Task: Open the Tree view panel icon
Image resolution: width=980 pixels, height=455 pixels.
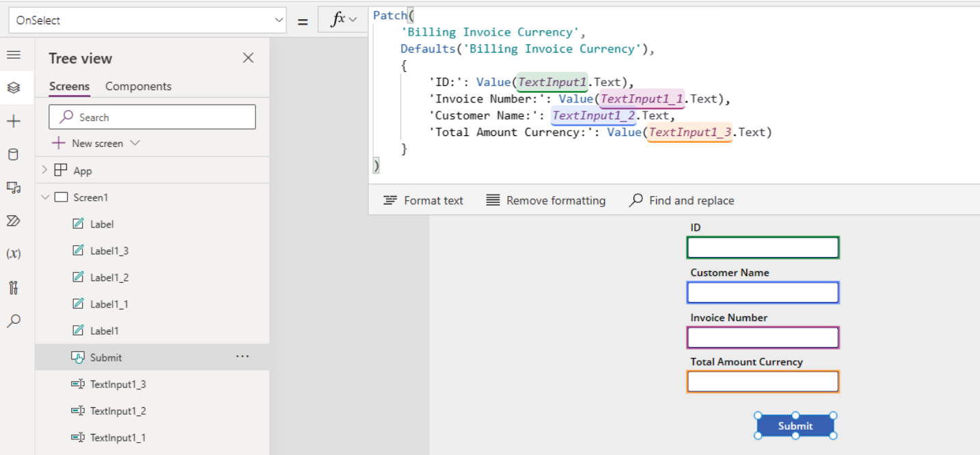Action: click(x=13, y=87)
